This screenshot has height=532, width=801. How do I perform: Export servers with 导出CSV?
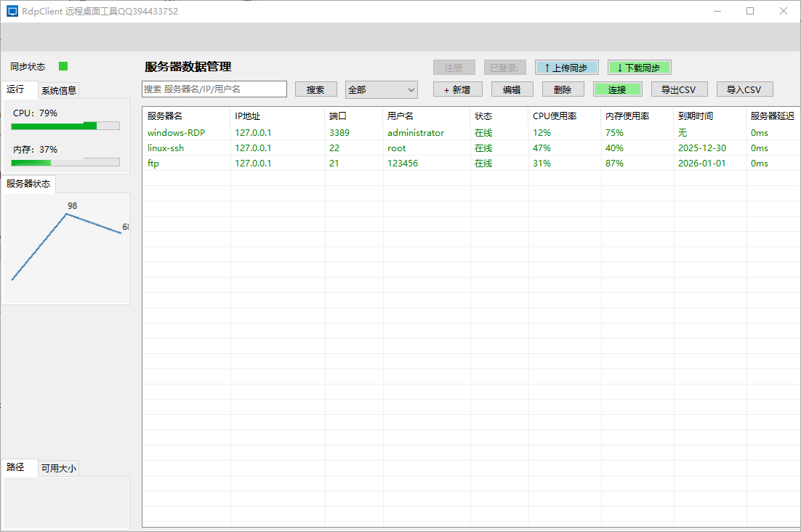(x=679, y=89)
